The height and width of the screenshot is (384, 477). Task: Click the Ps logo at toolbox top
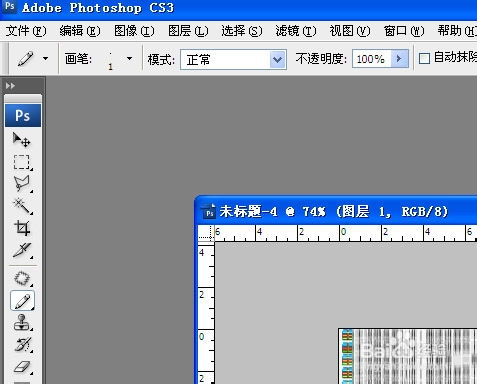(x=23, y=115)
